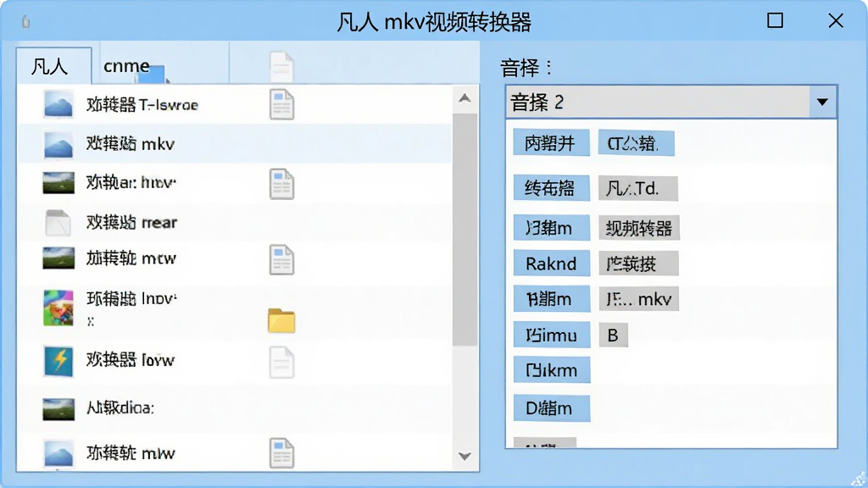Click the scrollbar up arrow in the file list

(x=465, y=98)
